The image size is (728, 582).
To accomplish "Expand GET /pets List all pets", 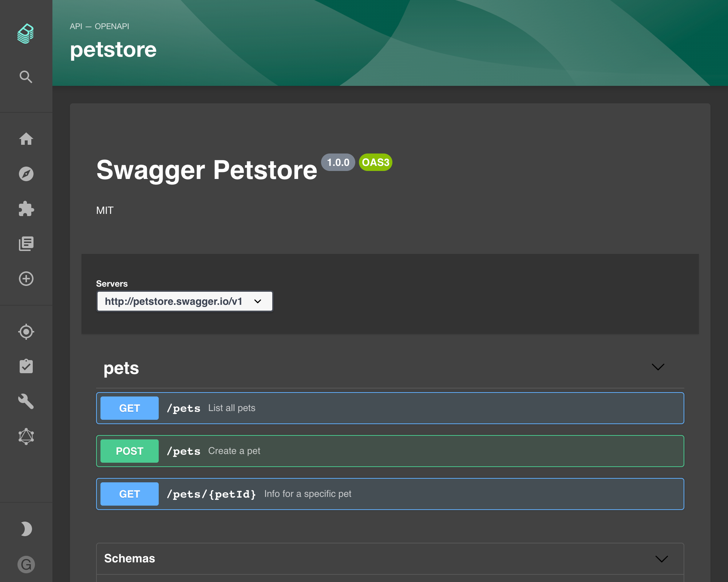I will click(x=390, y=408).
